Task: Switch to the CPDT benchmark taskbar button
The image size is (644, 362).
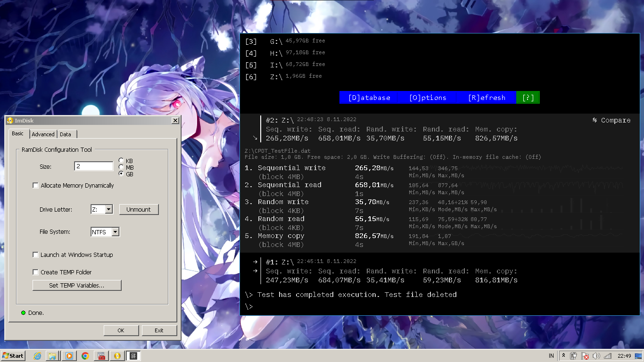Action: [133, 356]
